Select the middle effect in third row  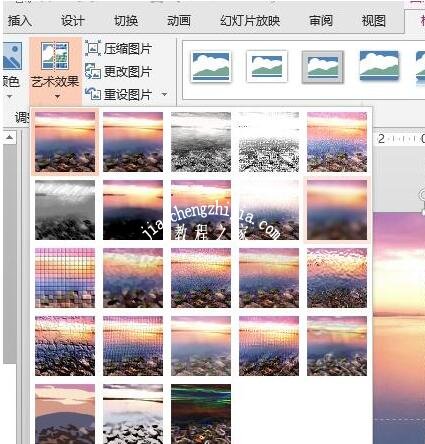pos(201,278)
